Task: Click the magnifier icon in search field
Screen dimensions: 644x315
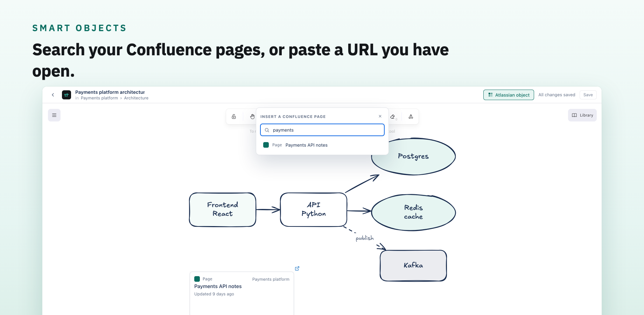Action: [267, 130]
